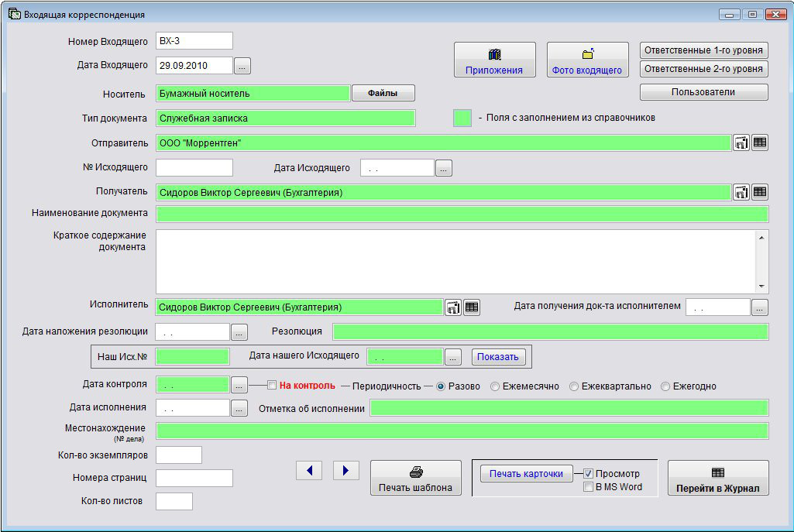Open directory icon next to Отправитель field
794x532 pixels.
[x=741, y=142]
